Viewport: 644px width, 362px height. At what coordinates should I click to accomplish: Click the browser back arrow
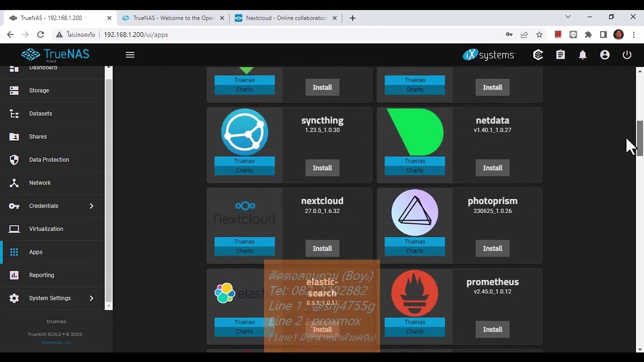click(11, 35)
